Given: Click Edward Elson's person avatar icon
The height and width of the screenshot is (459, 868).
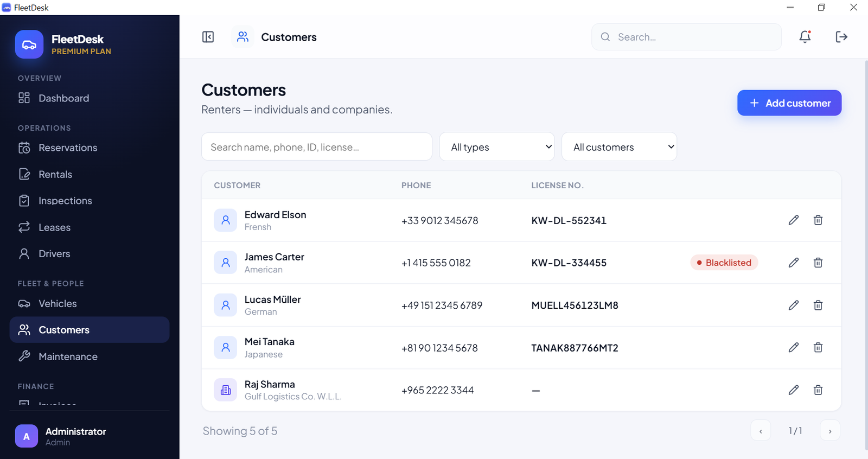Looking at the screenshot, I should (x=226, y=220).
